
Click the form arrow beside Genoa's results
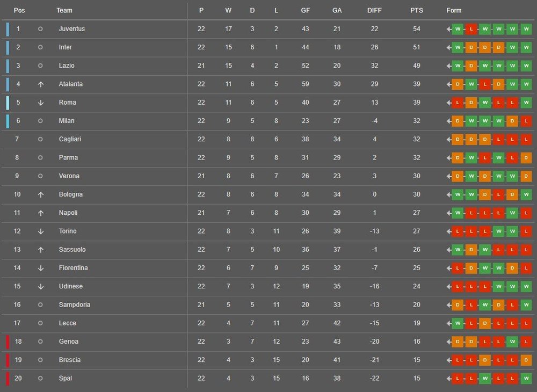click(x=448, y=342)
